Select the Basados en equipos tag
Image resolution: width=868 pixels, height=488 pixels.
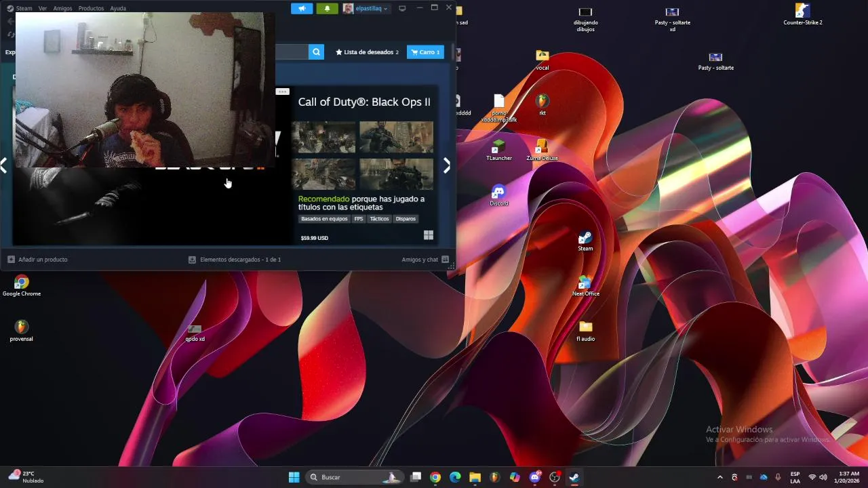324,219
